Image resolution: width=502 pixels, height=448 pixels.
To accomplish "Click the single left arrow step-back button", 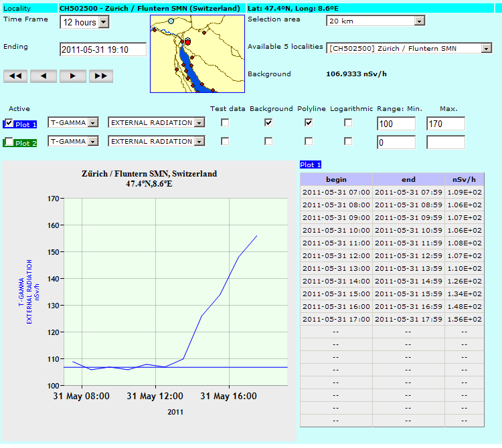I will [44, 76].
